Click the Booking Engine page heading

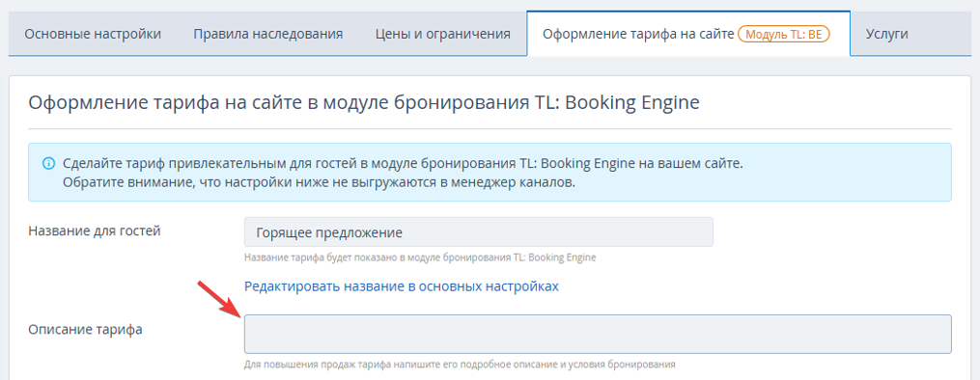click(x=364, y=102)
